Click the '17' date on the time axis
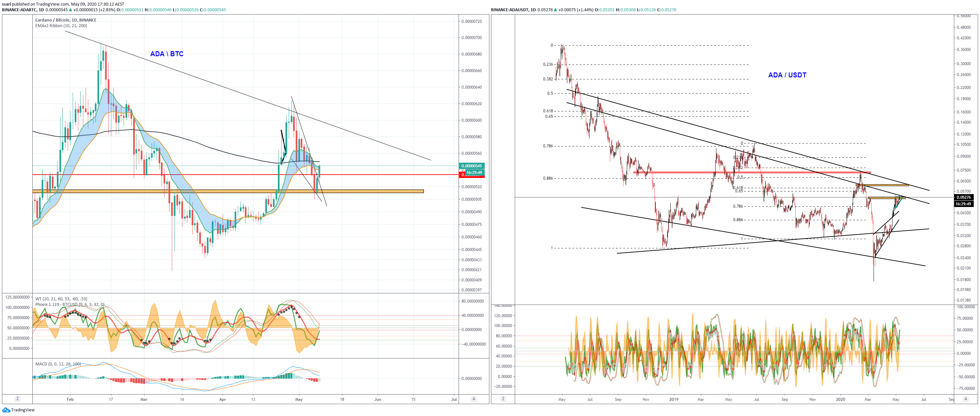 [111, 399]
